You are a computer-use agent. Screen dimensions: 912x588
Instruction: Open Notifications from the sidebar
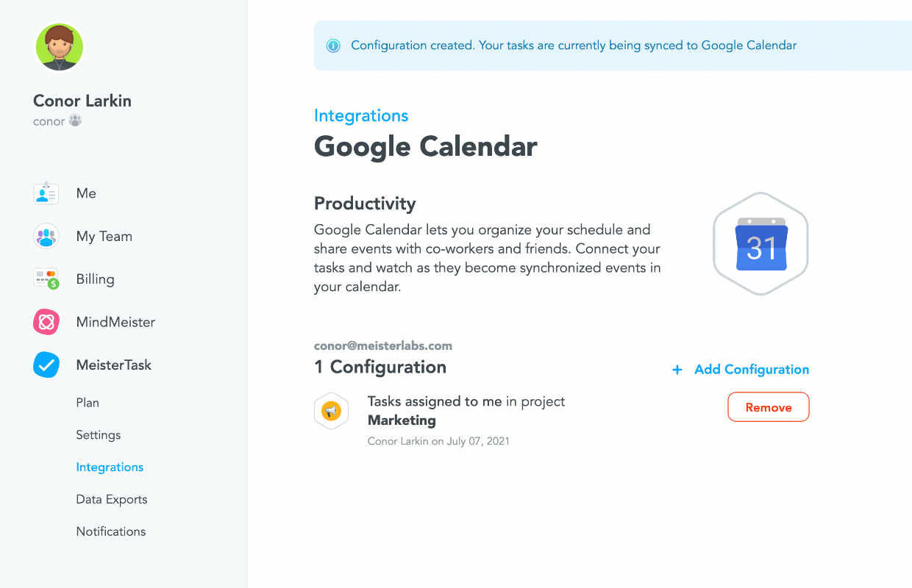coord(110,531)
